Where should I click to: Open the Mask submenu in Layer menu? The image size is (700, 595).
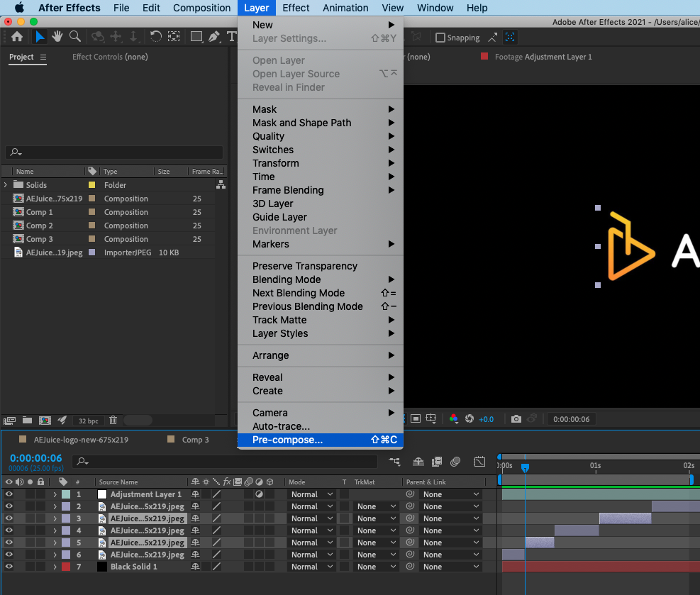[x=321, y=109]
